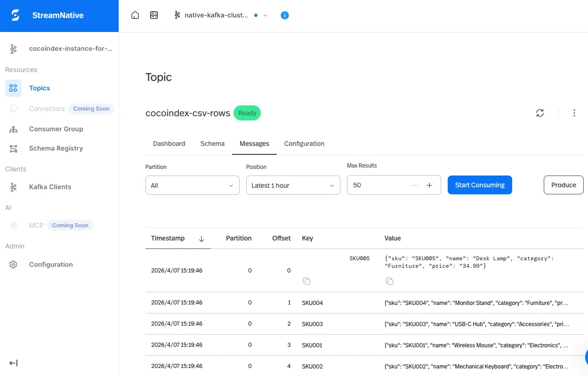Toggle the timestamp sort order
Viewport: 588px width, 376px height.
click(x=201, y=239)
